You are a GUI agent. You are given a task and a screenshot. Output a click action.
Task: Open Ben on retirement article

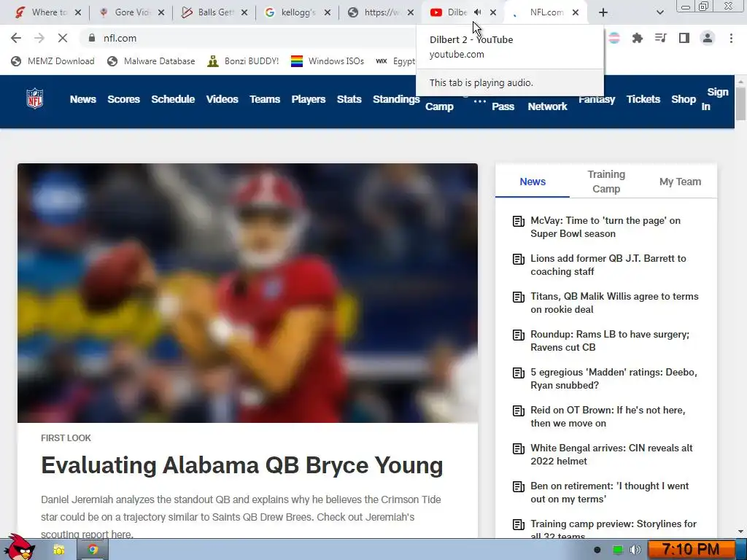click(610, 492)
